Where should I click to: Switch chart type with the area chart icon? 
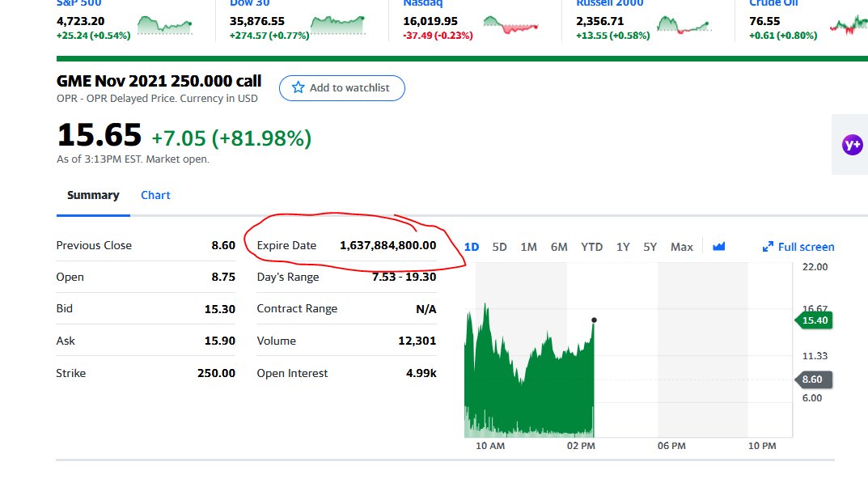718,247
